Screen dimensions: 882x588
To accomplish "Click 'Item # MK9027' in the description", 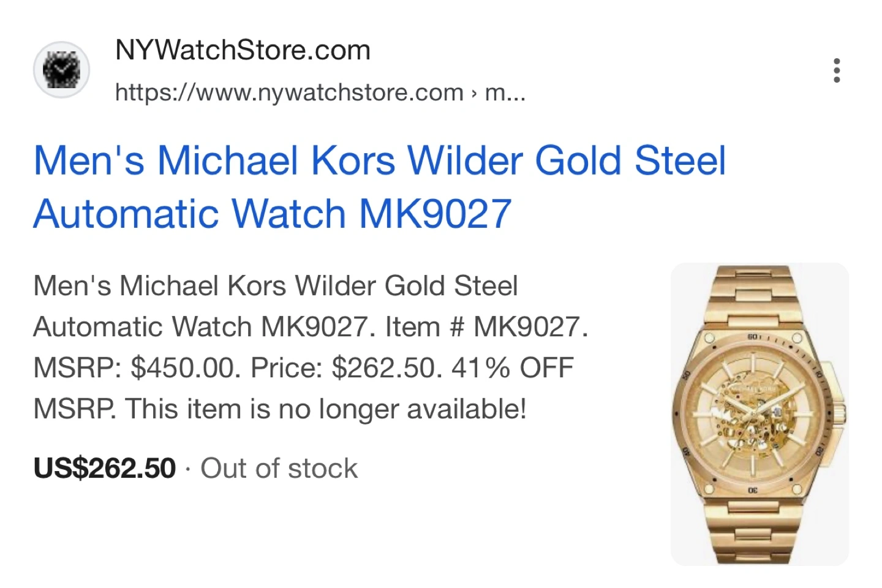I will click(x=486, y=327).
